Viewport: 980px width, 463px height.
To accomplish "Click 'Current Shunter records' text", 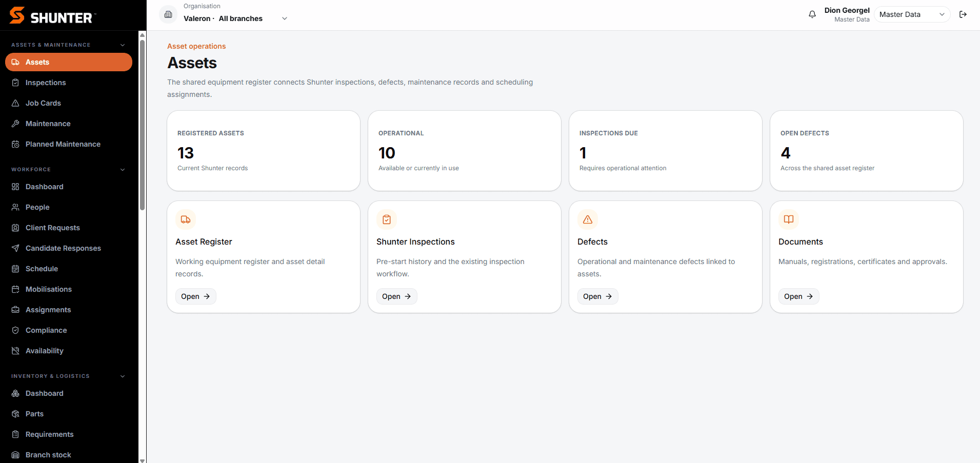I will [x=212, y=168].
